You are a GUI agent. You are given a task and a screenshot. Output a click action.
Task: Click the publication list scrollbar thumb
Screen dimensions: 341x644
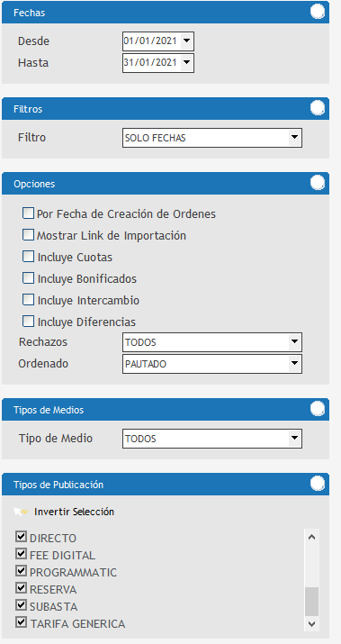pos(311,602)
